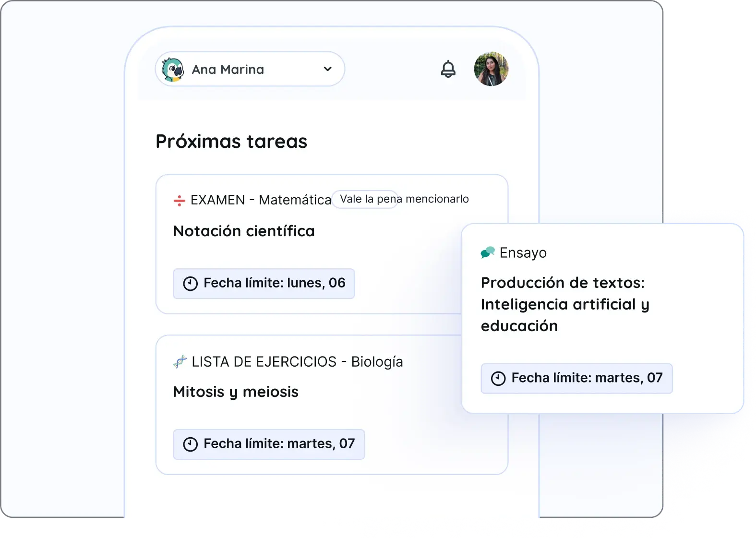Click the division icon on Matemática exam
Image resolution: width=756 pixels, height=538 pixels.
point(179,201)
